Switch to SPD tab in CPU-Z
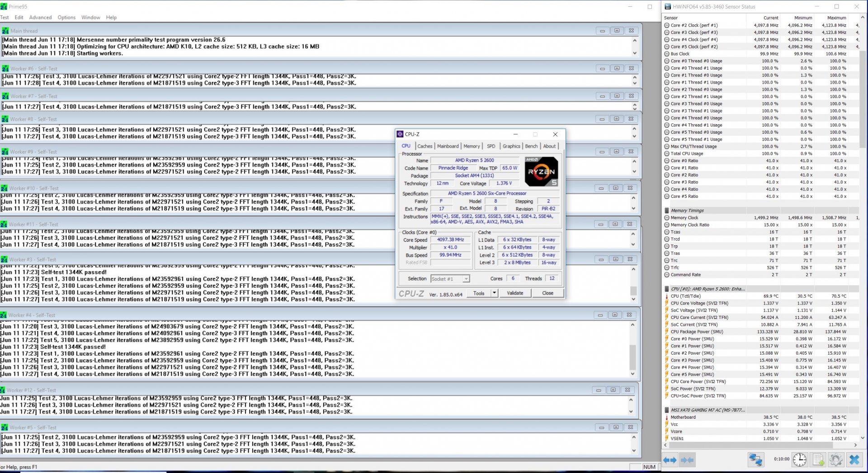The height and width of the screenshot is (473, 868). coord(491,146)
